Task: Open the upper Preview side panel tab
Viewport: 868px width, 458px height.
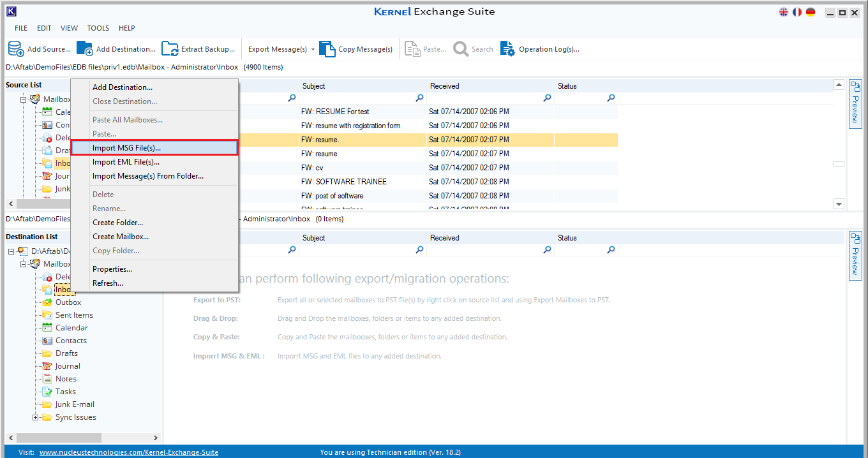Action: [x=855, y=103]
